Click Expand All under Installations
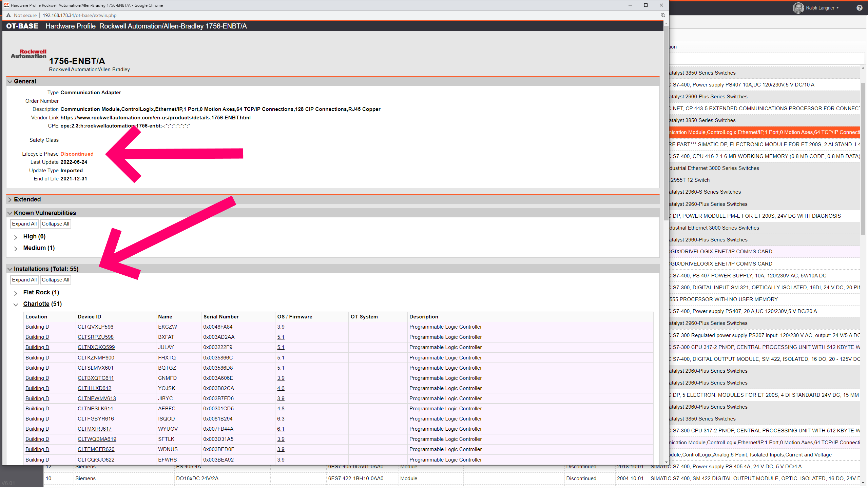This screenshot has width=868, height=489. pyautogui.click(x=24, y=280)
